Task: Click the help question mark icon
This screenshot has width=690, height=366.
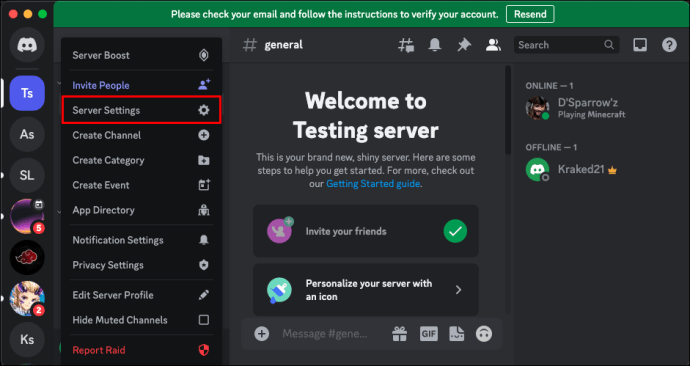Action: (x=669, y=44)
